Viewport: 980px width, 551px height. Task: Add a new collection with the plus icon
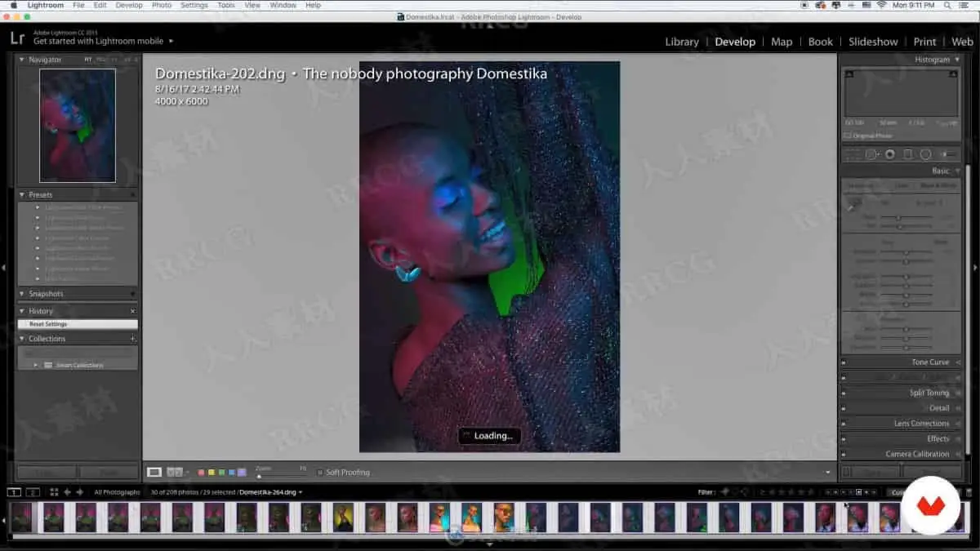point(132,339)
